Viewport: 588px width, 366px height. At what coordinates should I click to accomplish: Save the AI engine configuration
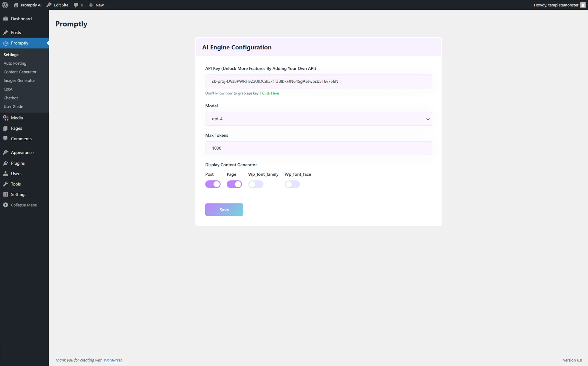(224, 210)
